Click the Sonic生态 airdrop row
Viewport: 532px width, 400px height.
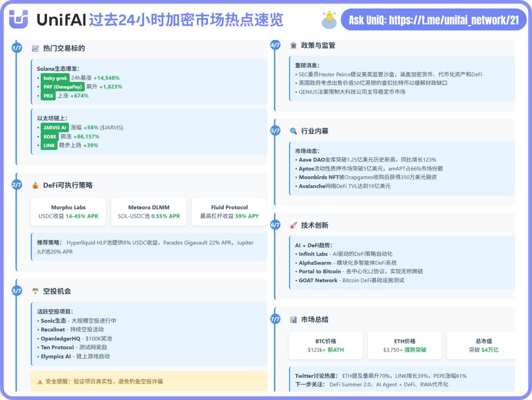[77, 321]
